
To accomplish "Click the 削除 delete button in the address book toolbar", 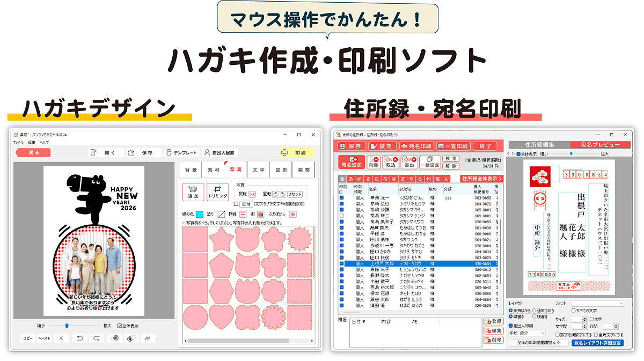I will (x=374, y=162).
